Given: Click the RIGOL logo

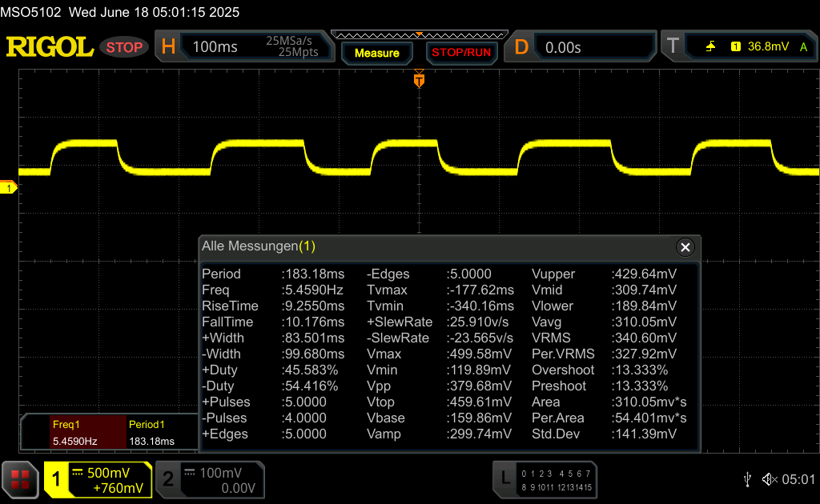Looking at the screenshot, I should (50, 47).
